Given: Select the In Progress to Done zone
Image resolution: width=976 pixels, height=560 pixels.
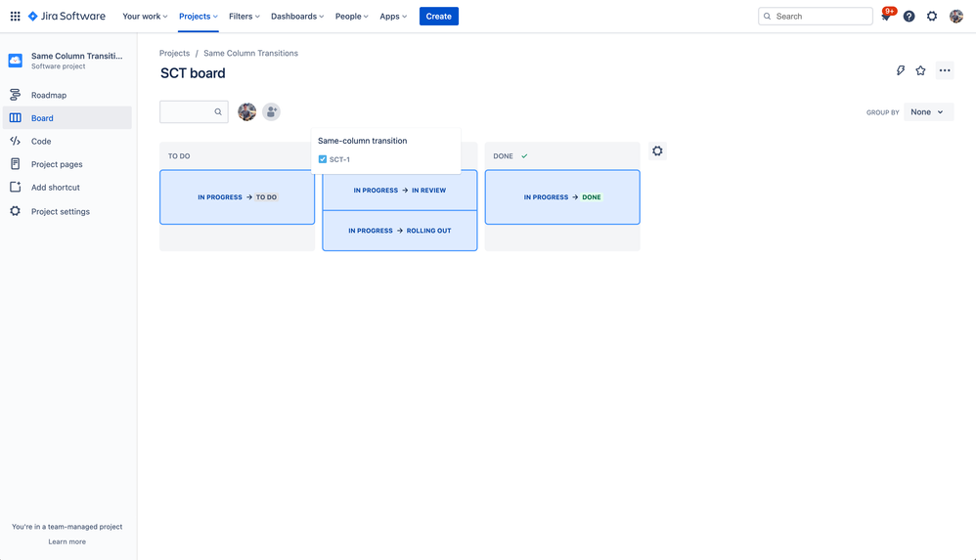Looking at the screenshot, I should click(x=562, y=197).
